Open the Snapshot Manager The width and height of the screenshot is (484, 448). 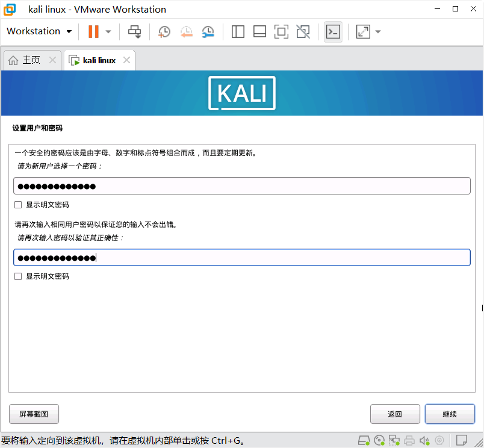point(208,31)
